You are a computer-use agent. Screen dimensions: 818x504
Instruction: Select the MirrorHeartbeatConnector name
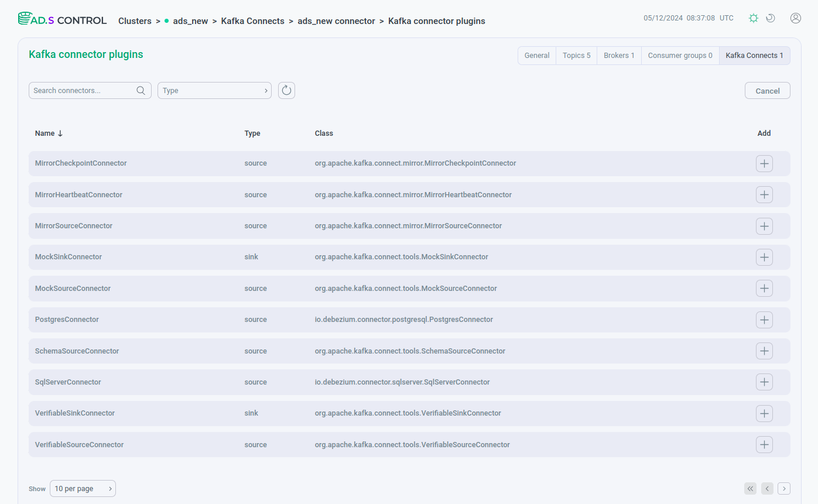[x=78, y=194]
